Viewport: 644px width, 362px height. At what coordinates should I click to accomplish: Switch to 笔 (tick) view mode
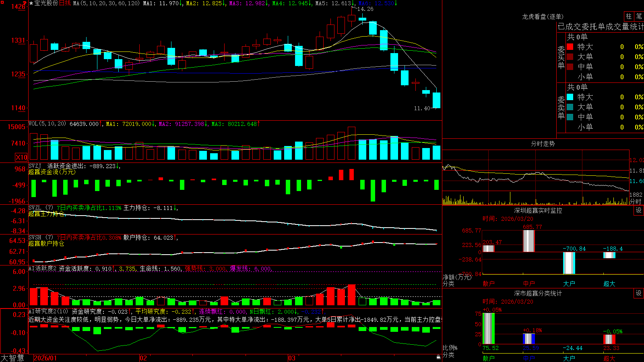(639, 16)
